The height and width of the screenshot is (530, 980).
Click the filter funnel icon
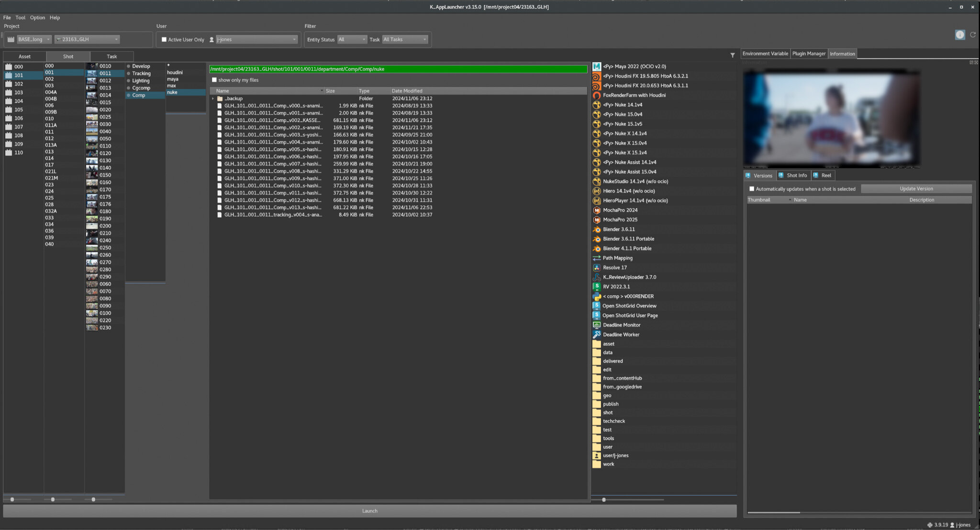tap(732, 55)
